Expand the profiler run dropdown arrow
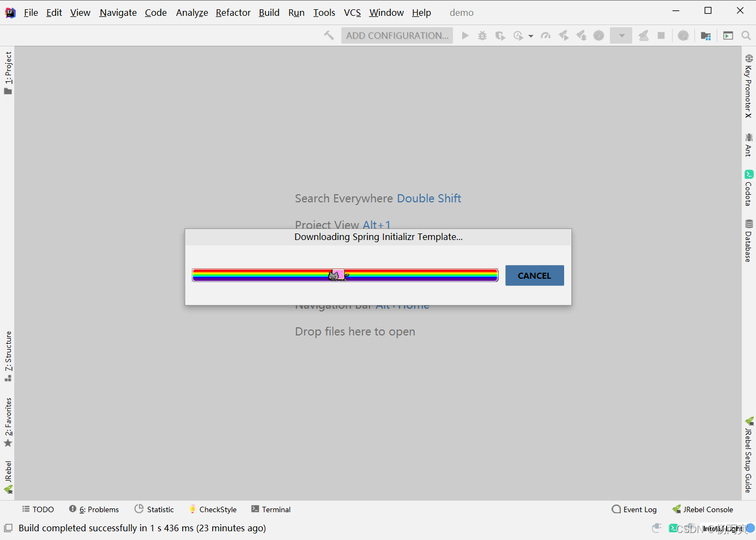This screenshot has width=756, height=540. coord(531,36)
